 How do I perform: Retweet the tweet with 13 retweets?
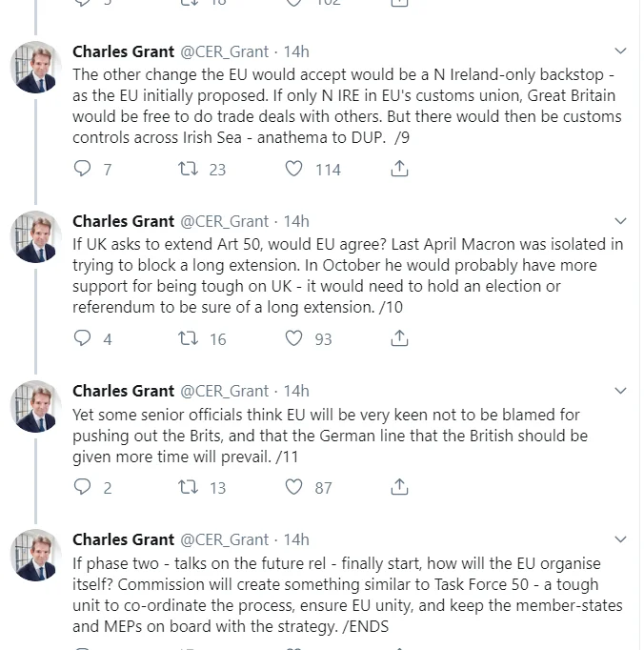coord(188,487)
